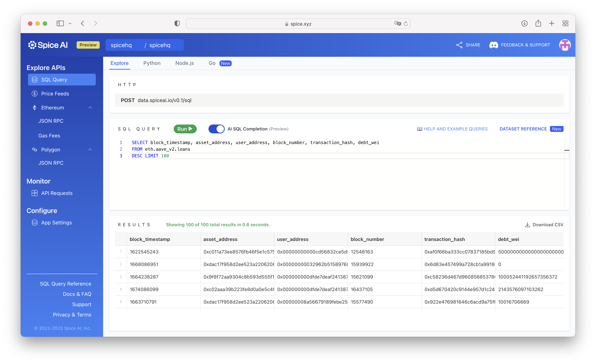Click the API Requests sidebar icon
596x364 pixels.
(35, 193)
